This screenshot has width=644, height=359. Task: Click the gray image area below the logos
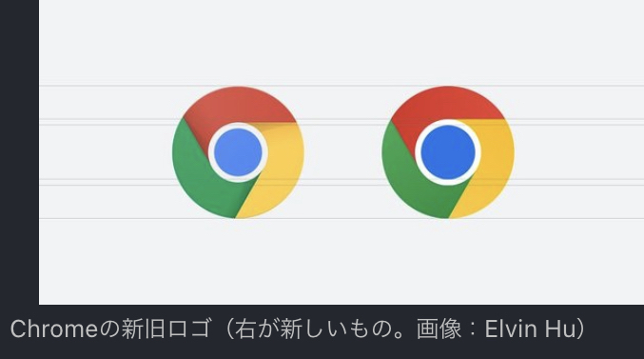click(x=341, y=263)
